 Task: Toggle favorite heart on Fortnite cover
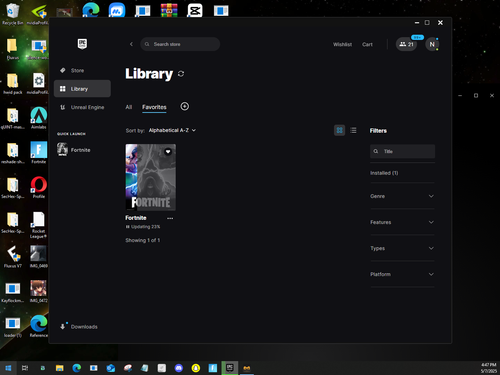168,152
